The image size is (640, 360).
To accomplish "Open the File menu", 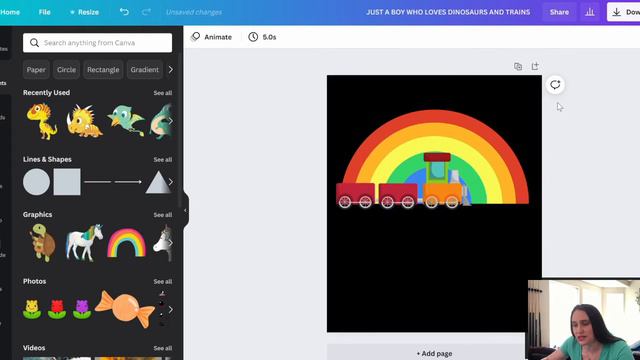I will click(44, 12).
